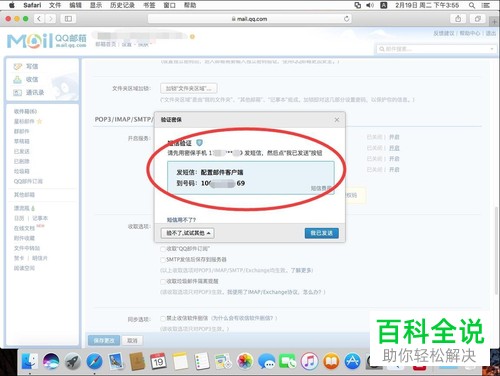Click the 收信 receive mail icon

coord(17,79)
